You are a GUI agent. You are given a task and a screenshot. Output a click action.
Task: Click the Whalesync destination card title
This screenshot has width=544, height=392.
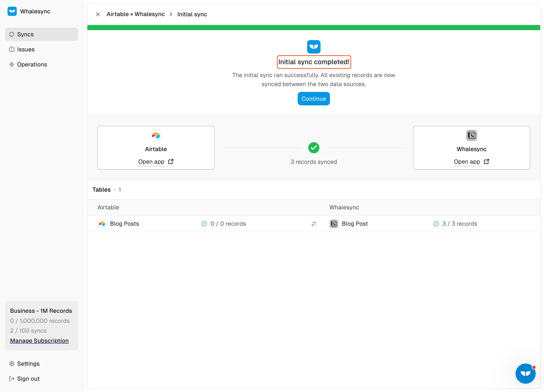[472, 149]
